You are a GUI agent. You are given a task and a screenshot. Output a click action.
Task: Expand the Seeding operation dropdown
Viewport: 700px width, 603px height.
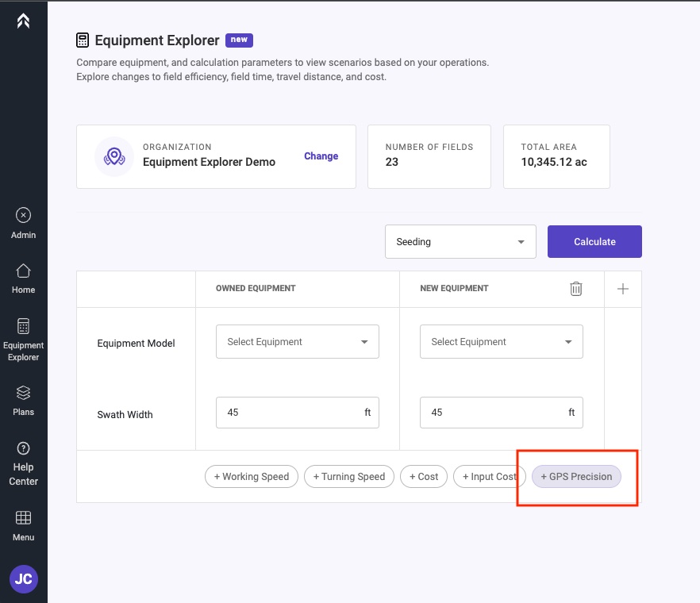pyautogui.click(x=460, y=241)
